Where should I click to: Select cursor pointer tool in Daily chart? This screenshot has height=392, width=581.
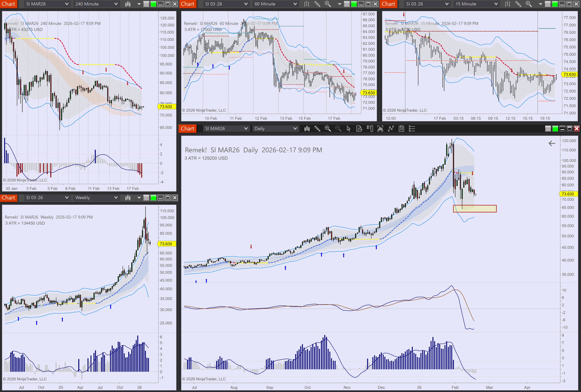tap(349, 129)
